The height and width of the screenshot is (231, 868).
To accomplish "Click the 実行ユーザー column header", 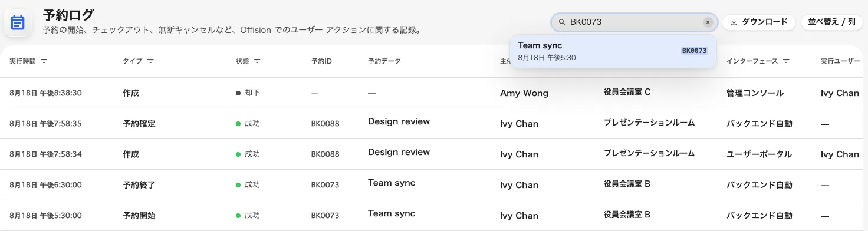I will [x=840, y=61].
